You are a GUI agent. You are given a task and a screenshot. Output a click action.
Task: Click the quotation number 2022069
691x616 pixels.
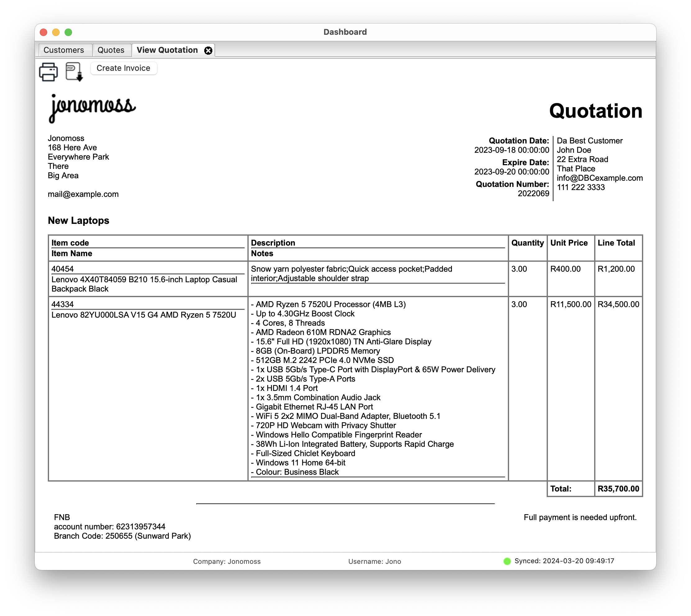click(x=533, y=193)
